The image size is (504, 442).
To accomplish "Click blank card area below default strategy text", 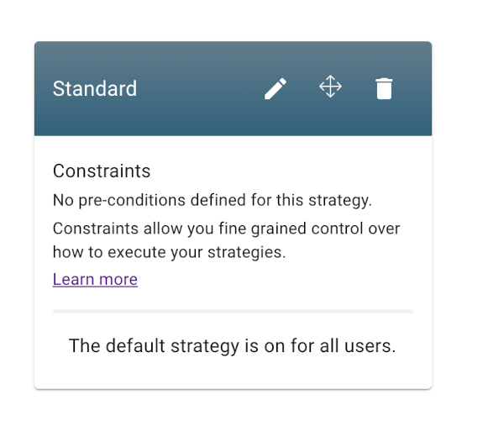I will (x=233, y=373).
